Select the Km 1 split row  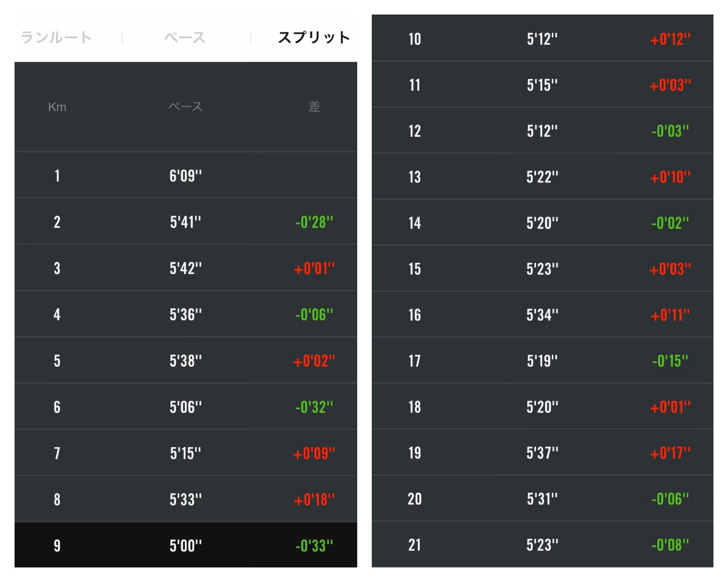pos(186,175)
